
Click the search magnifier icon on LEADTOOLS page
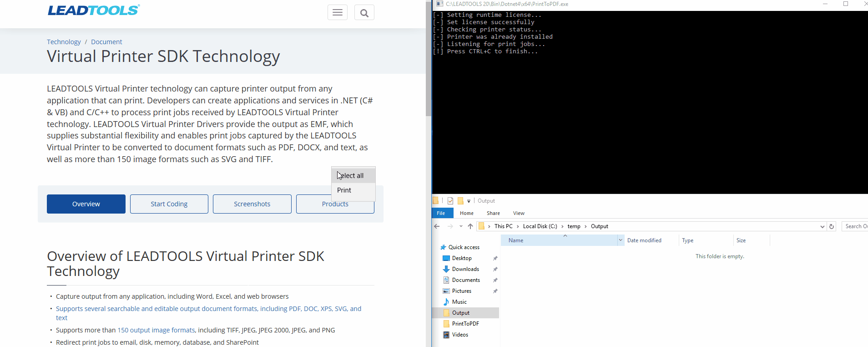click(364, 13)
